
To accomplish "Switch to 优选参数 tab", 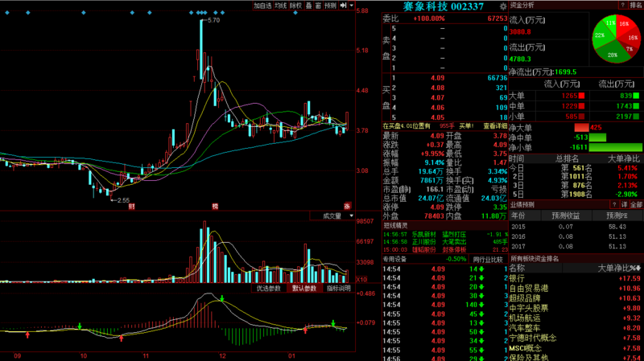I will 269,288.
